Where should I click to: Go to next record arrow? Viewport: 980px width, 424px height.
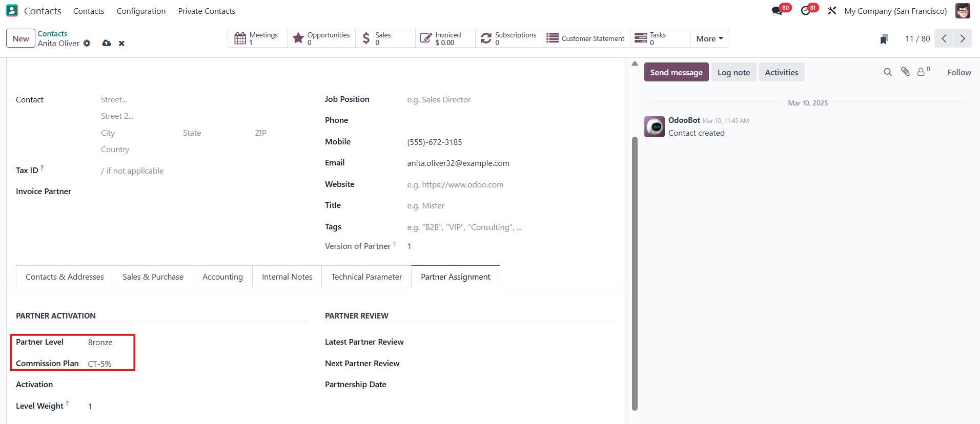point(962,38)
